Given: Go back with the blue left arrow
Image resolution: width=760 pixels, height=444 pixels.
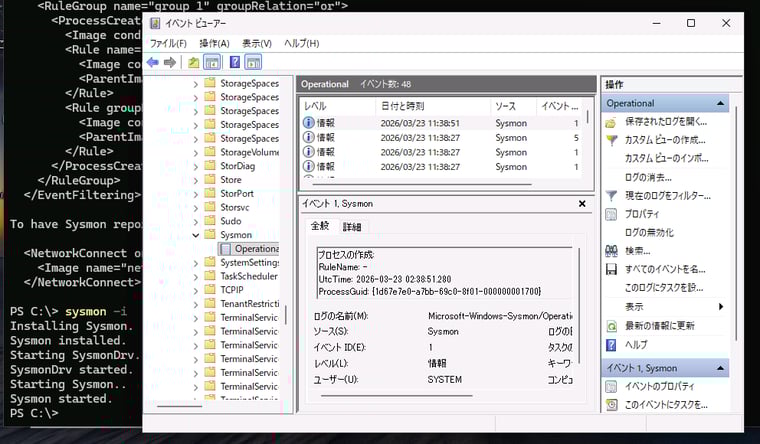Looking at the screenshot, I should coord(153,62).
